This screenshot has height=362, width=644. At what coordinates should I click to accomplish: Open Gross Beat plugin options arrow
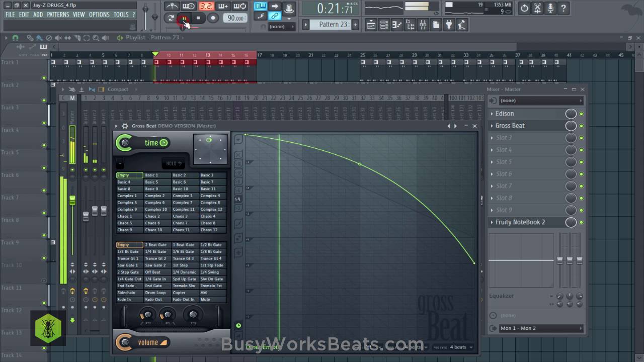116,126
